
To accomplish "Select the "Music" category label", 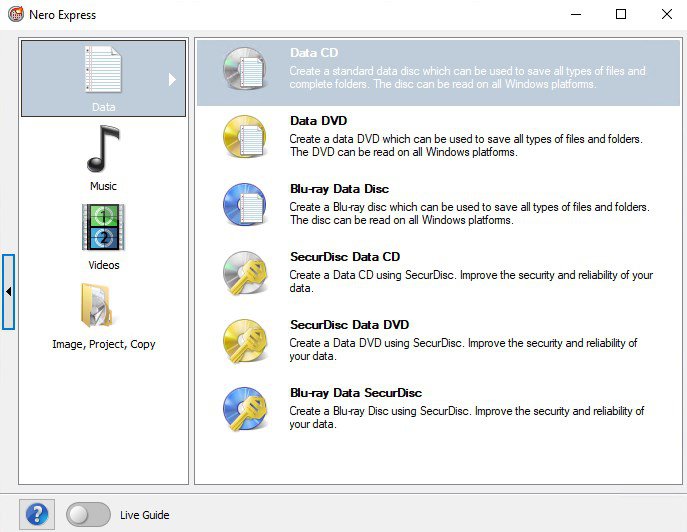I will tap(103, 186).
